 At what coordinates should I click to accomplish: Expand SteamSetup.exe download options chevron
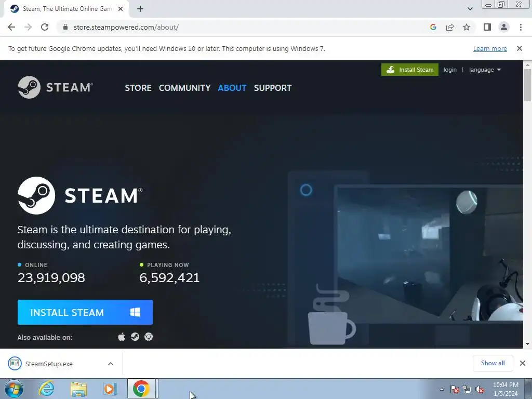click(111, 364)
